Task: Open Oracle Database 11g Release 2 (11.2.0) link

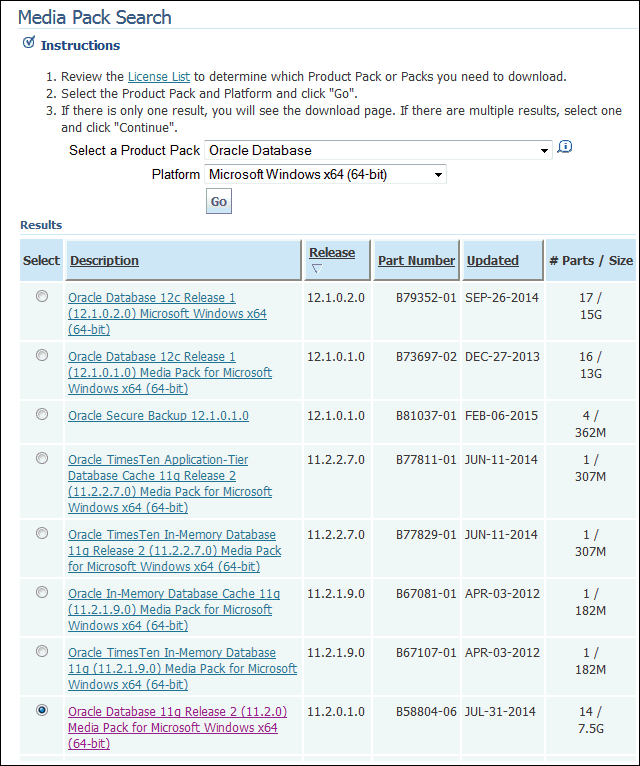Action: pyautogui.click(x=177, y=727)
